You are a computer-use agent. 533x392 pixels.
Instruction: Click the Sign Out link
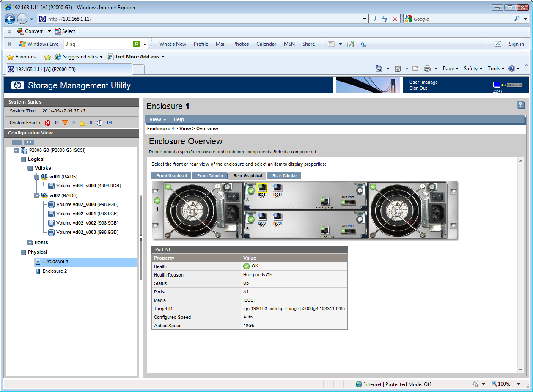pyautogui.click(x=418, y=88)
